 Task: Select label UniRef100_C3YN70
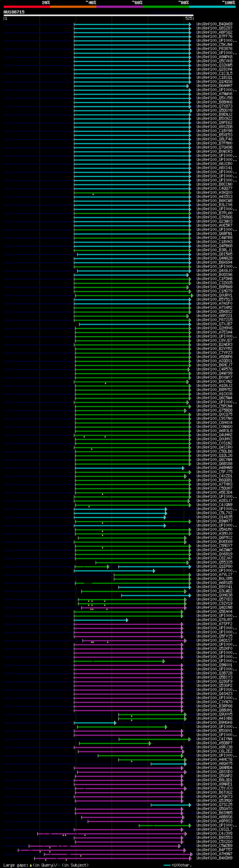pyautogui.click(x=214, y=702)
